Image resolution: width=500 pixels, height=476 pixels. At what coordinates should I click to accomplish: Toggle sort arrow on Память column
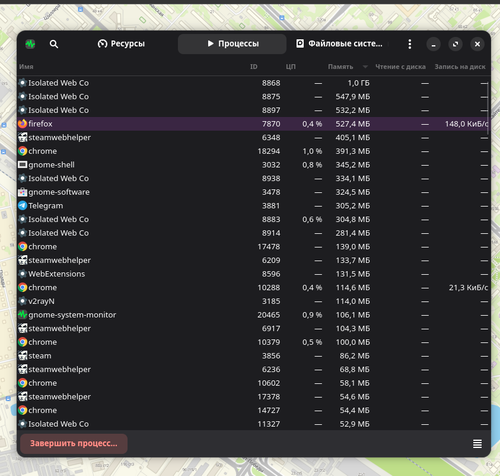tap(365, 67)
